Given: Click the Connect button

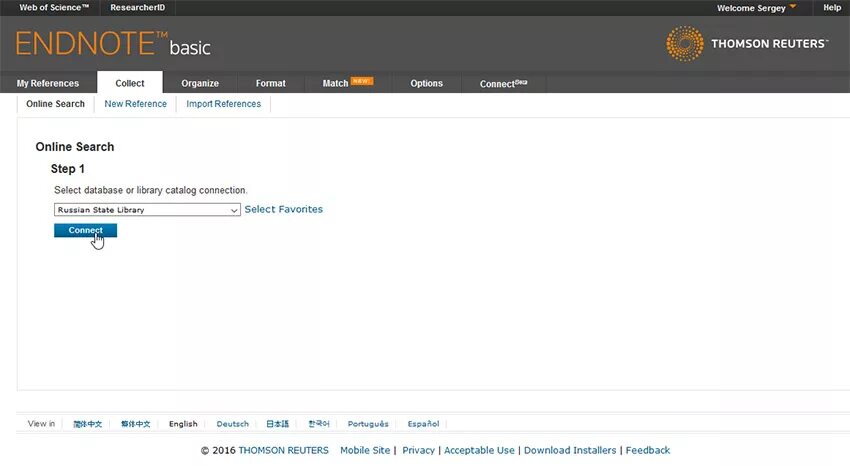Looking at the screenshot, I should 85,230.
